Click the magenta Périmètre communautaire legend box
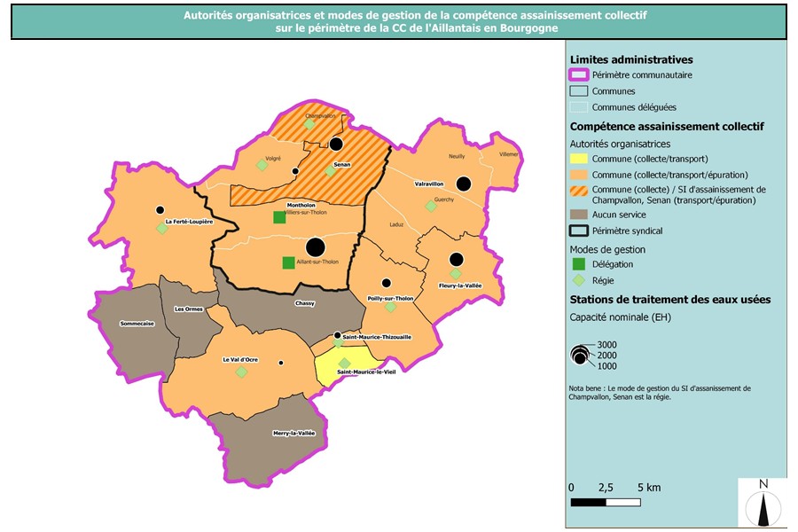 coord(579,74)
